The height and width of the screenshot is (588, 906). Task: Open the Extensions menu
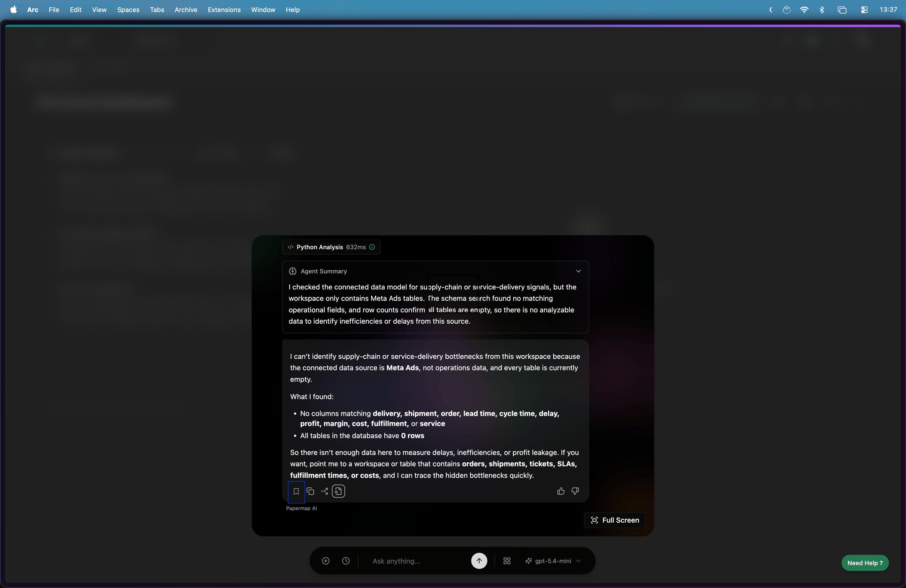pyautogui.click(x=224, y=10)
